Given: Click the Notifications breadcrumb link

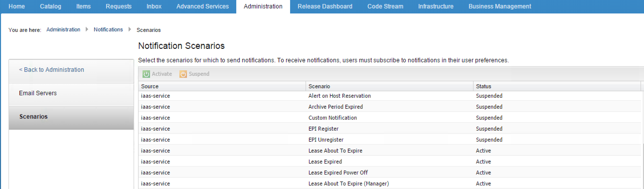Looking at the screenshot, I should click(108, 30).
